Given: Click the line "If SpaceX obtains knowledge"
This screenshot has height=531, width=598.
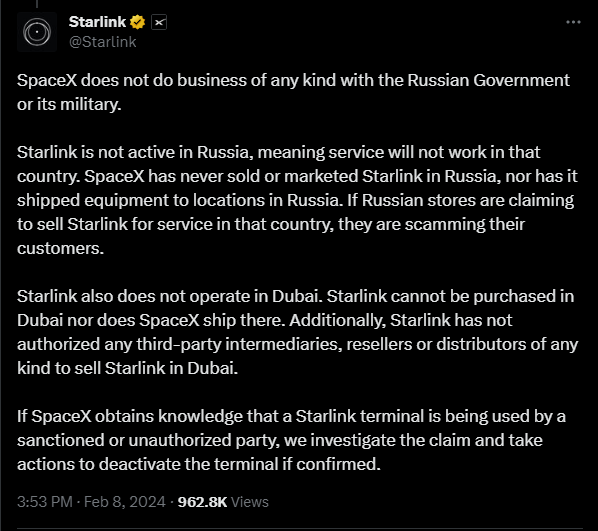Looking at the screenshot, I should [x=291, y=416].
